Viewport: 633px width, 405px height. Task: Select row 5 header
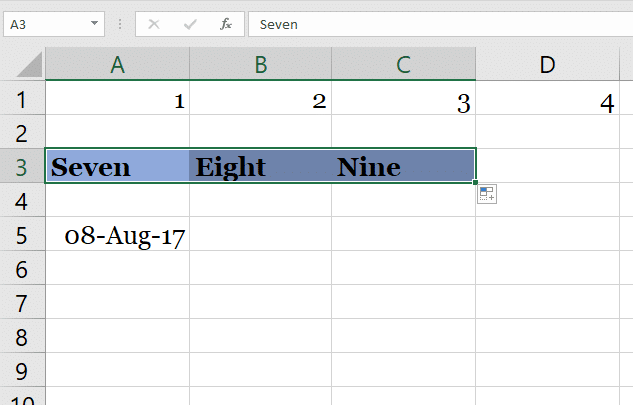(22, 235)
